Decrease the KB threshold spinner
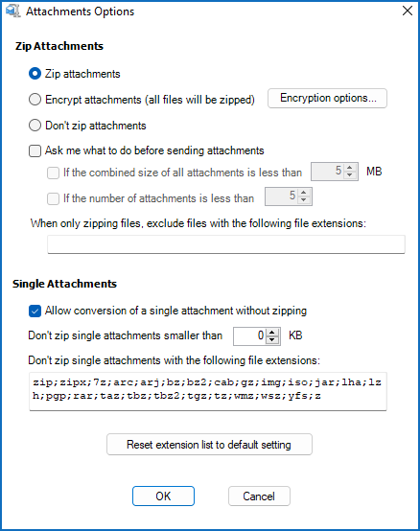420x531 pixels. coord(272,340)
